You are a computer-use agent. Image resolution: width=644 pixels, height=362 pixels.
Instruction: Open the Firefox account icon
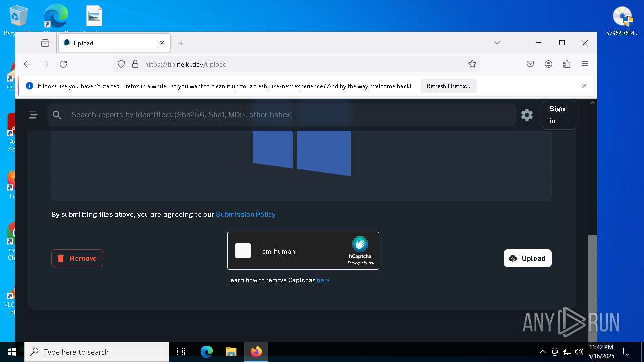[x=548, y=64]
